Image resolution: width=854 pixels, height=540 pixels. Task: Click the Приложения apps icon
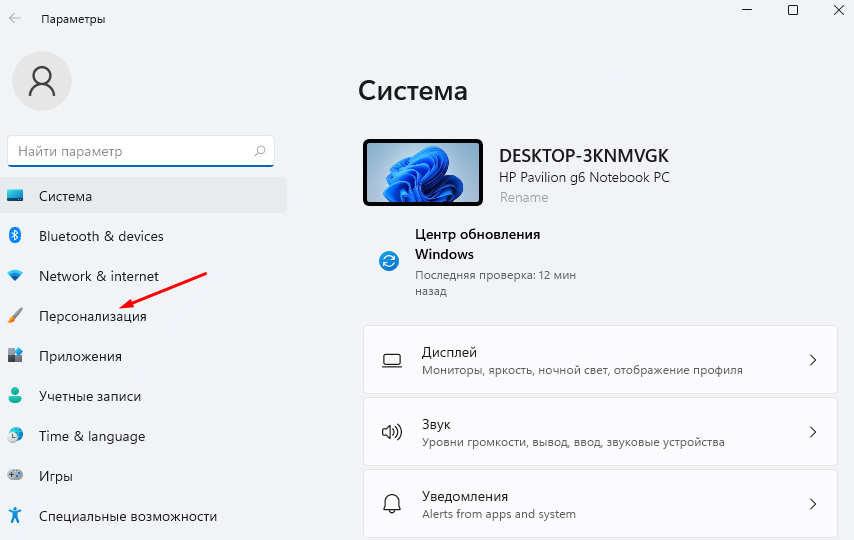coord(15,355)
